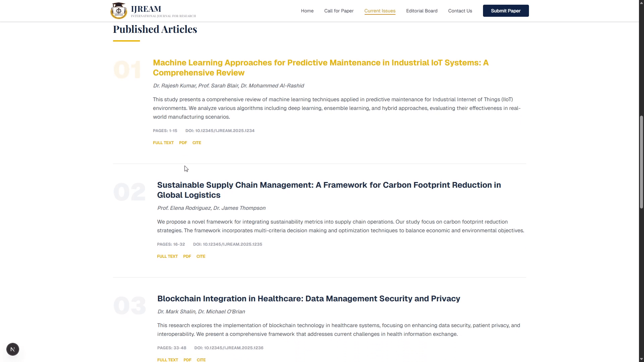Cite the Sustainable Supply Chain article
The image size is (644, 362).
201,256
